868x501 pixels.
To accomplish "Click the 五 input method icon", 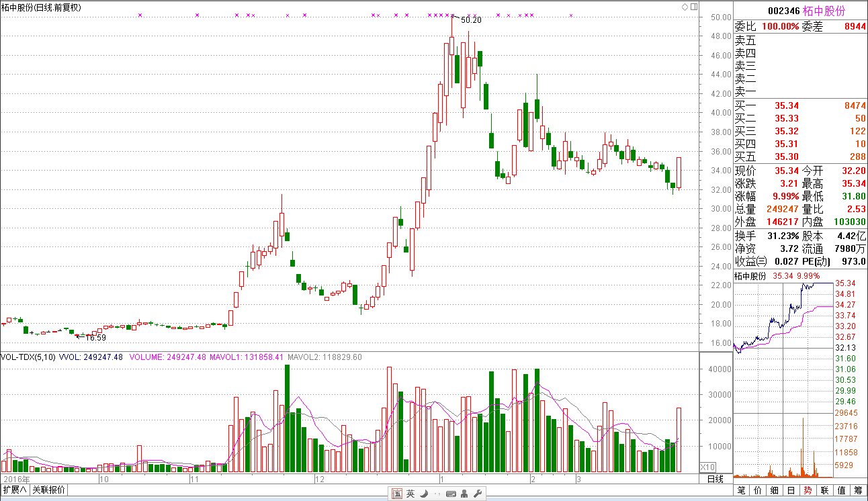I will point(397,494).
